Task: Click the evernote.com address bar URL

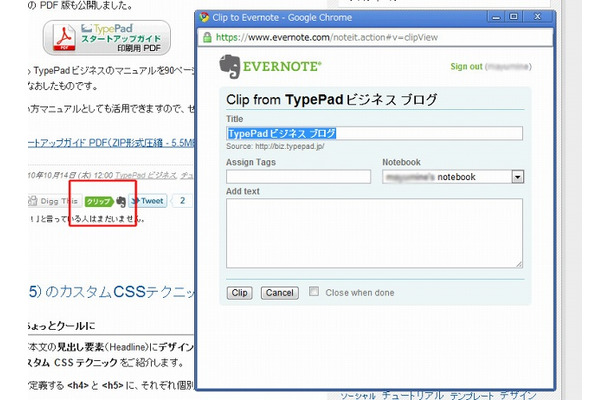Action: coord(327,37)
